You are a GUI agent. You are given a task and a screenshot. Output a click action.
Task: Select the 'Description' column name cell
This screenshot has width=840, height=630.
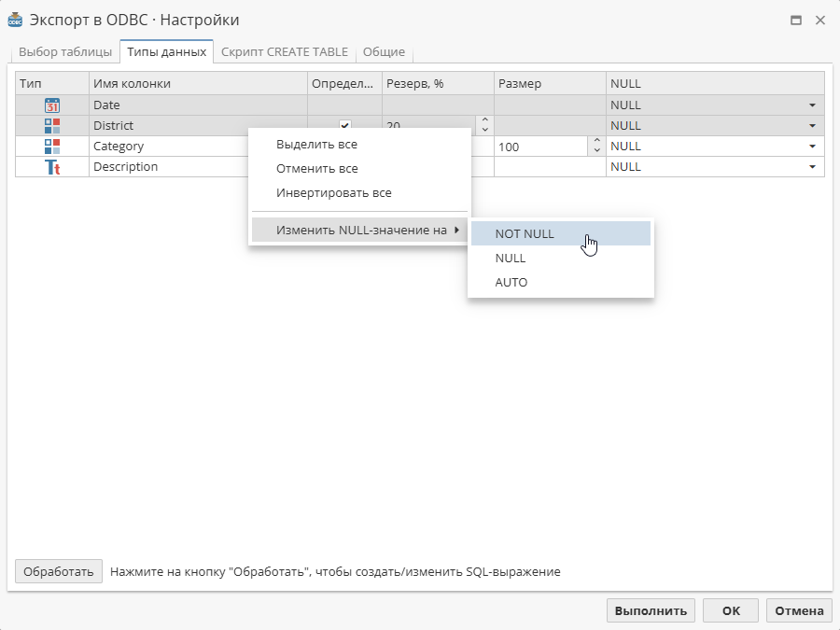[x=169, y=167]
